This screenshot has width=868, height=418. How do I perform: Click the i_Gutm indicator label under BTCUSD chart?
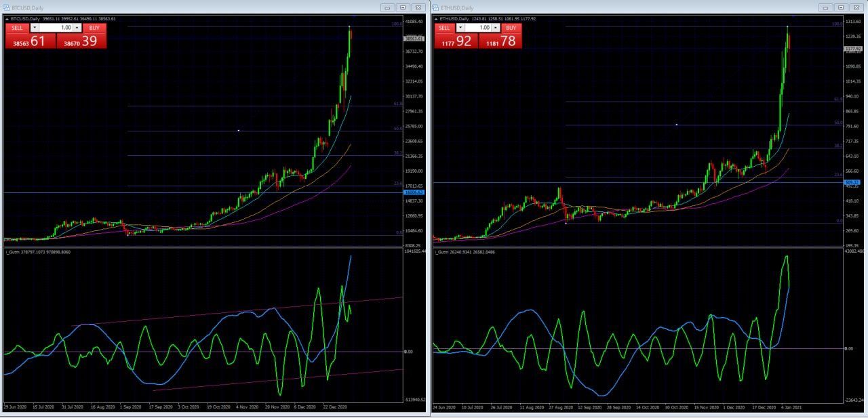point(37,252)
